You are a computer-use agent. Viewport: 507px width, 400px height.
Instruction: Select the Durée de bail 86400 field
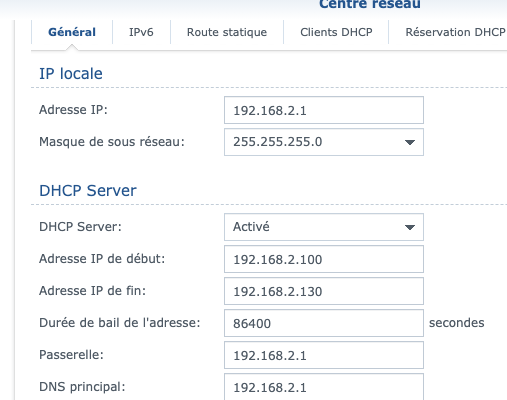coord(324,323)
